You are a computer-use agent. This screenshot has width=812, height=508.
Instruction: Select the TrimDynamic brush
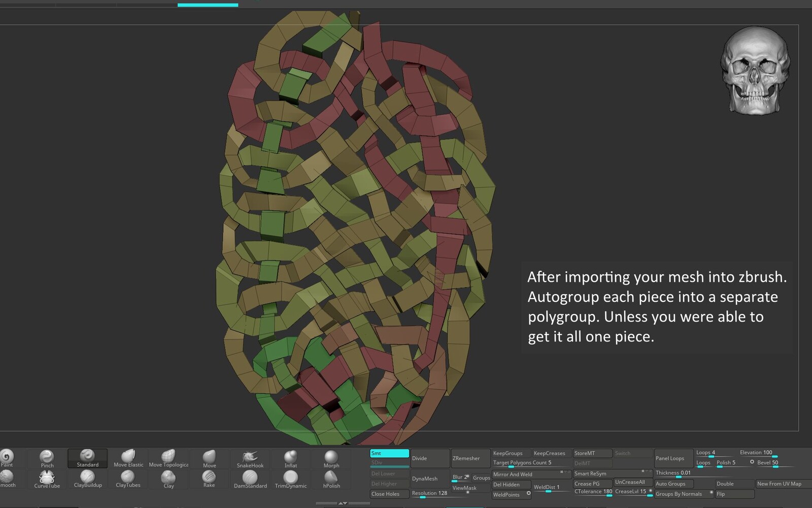click(291, 479)
